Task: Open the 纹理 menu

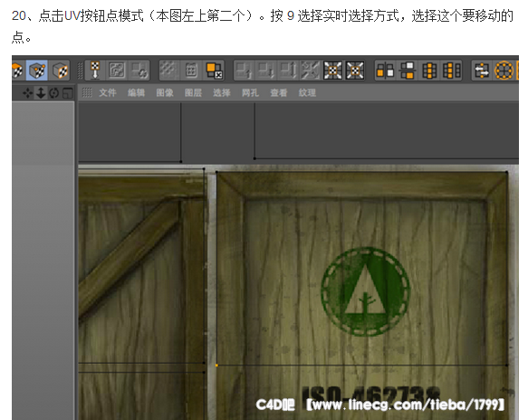Action: coord(307,92)
